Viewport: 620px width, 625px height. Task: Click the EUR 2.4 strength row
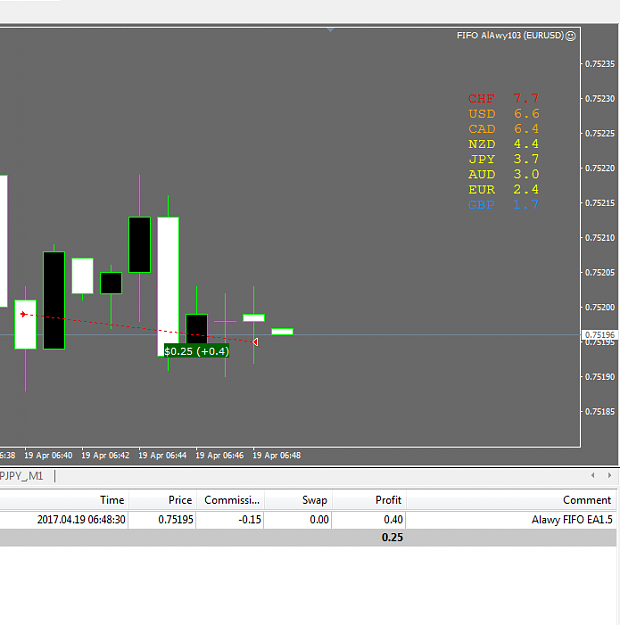point(504,189)
